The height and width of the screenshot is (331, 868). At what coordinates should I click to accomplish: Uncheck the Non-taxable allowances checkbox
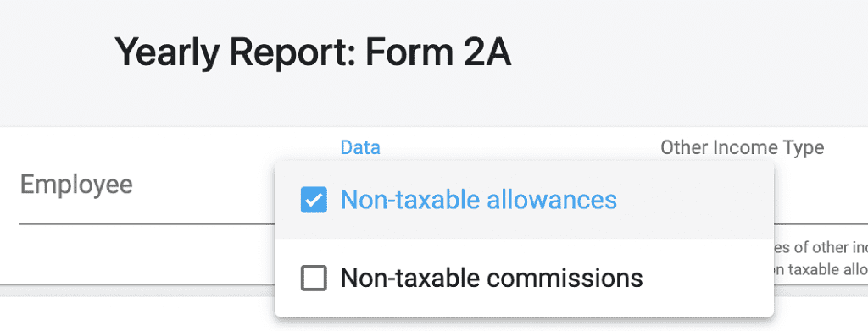[x=314, y=200]
